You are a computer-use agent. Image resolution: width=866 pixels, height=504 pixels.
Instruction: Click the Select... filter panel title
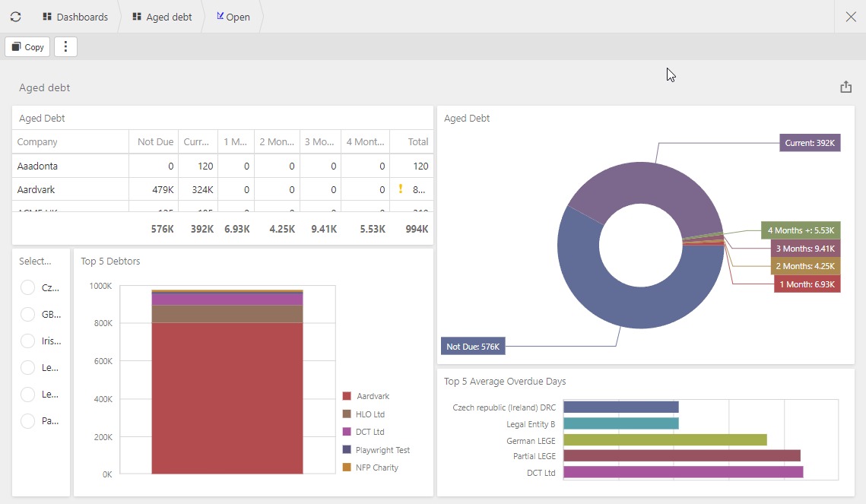(x=35, y=261)
